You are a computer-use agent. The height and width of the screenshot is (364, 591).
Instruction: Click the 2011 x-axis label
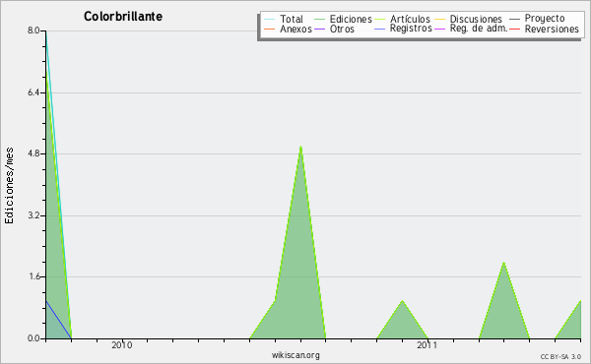427,345
